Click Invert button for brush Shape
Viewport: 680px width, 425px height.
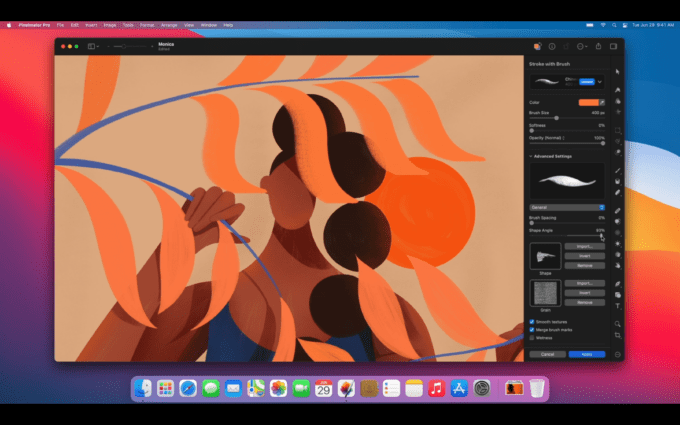coord(584,255)
